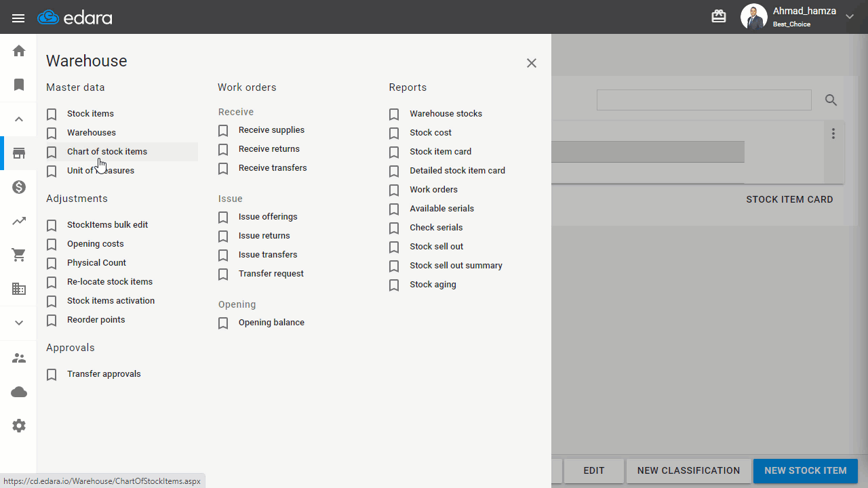Toggle bookmark for Receive supplies
The height and width of the screenshot is (488, 868).
tap(223, 130)
